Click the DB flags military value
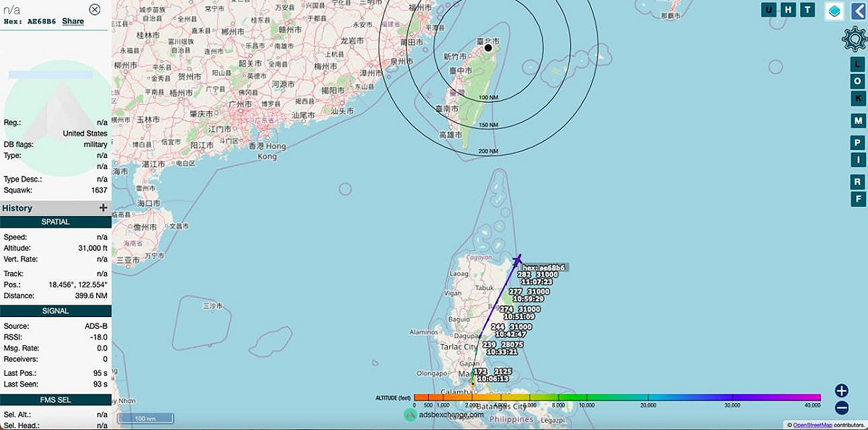868x430 pixels. (95, 145)
